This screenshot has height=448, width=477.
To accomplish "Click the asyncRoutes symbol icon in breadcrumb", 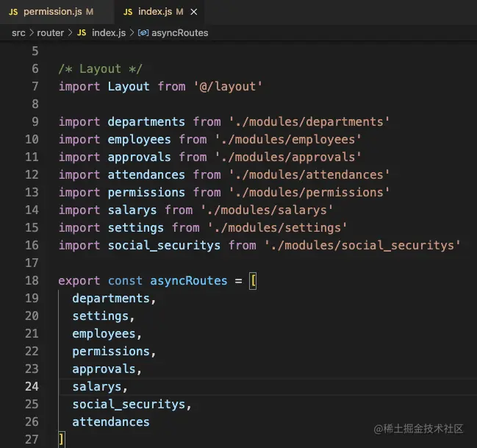I will pyautogui.click(x=143, y=33).
